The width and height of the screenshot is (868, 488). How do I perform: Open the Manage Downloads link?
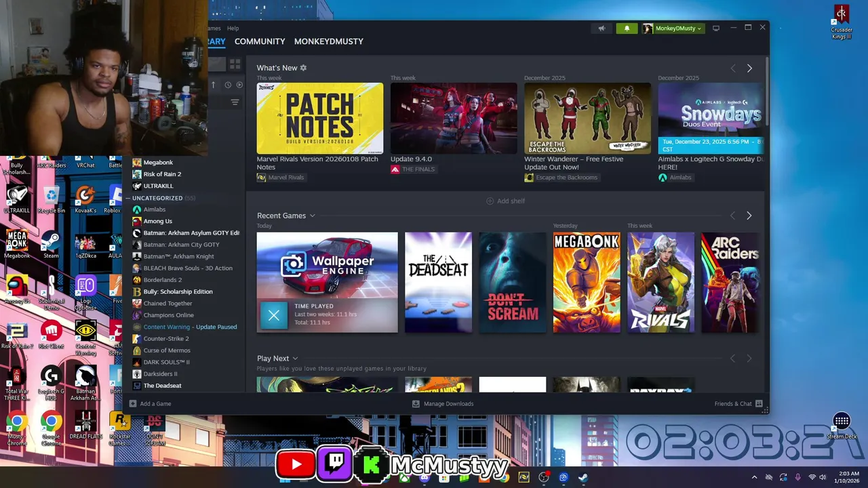point(448,404)
